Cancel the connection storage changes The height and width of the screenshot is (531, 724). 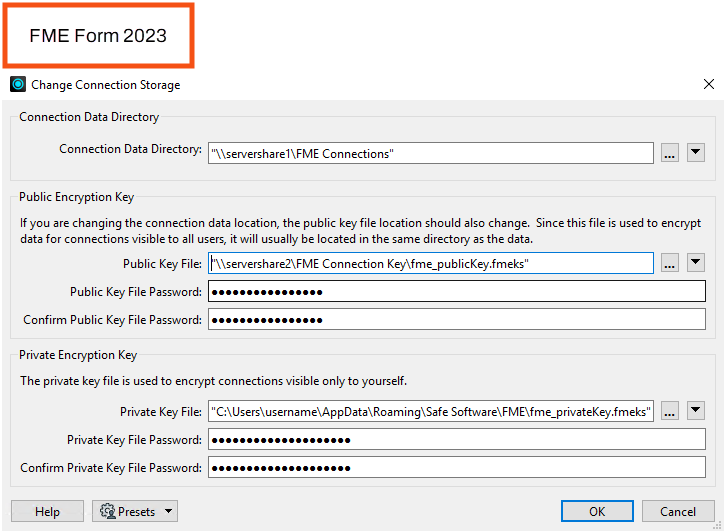677,511
